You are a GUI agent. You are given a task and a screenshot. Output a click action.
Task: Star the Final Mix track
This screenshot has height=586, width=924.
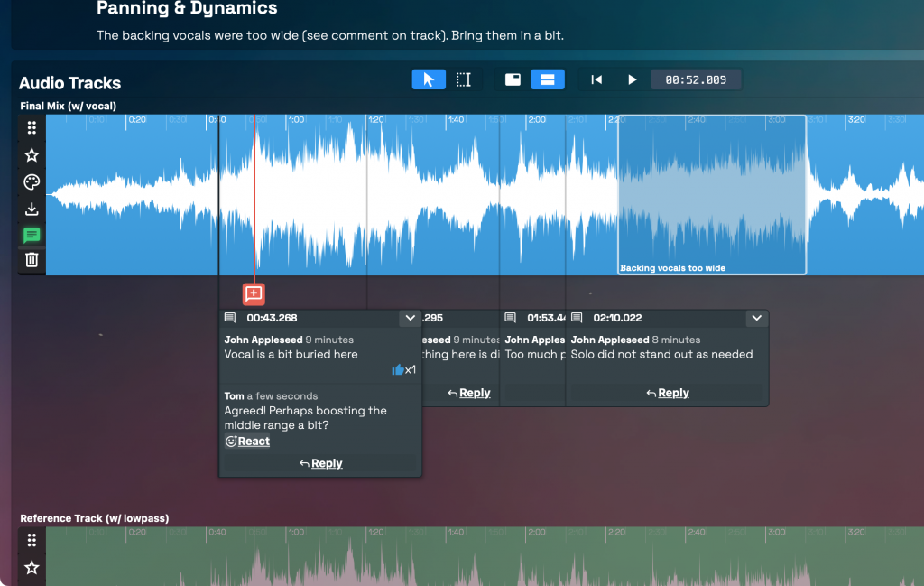point(32,155)
